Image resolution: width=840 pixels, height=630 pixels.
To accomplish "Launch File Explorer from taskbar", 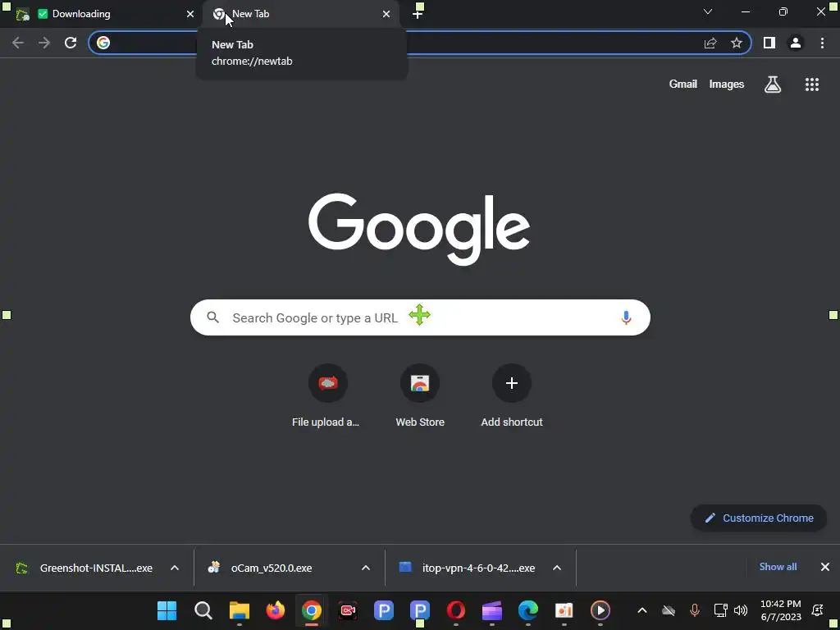I will (x=240, y=610).
